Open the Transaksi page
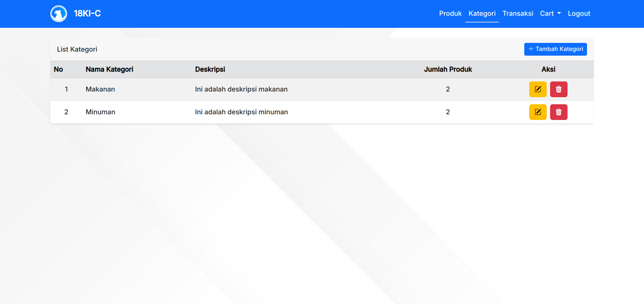This screenshot has height=304, width=644. (518, 13)
